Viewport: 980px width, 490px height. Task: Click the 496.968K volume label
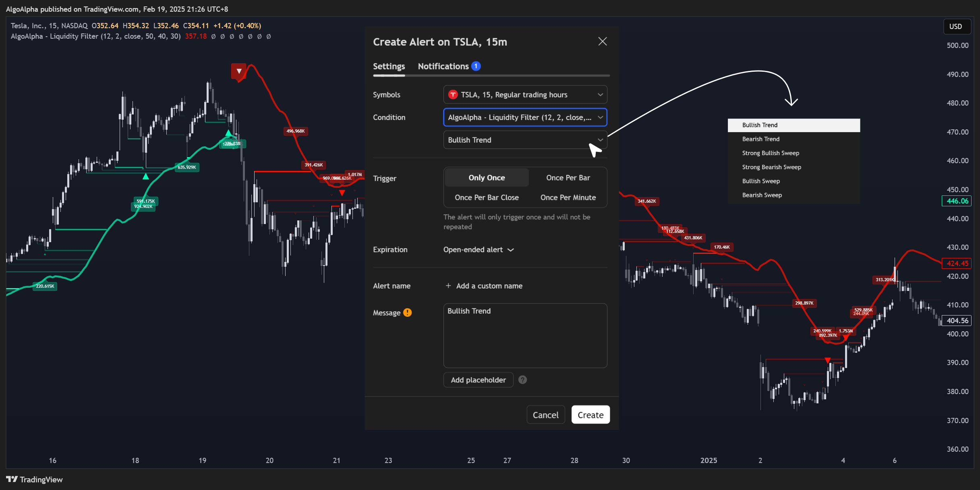pyautogui.click(x=295, y=131)
